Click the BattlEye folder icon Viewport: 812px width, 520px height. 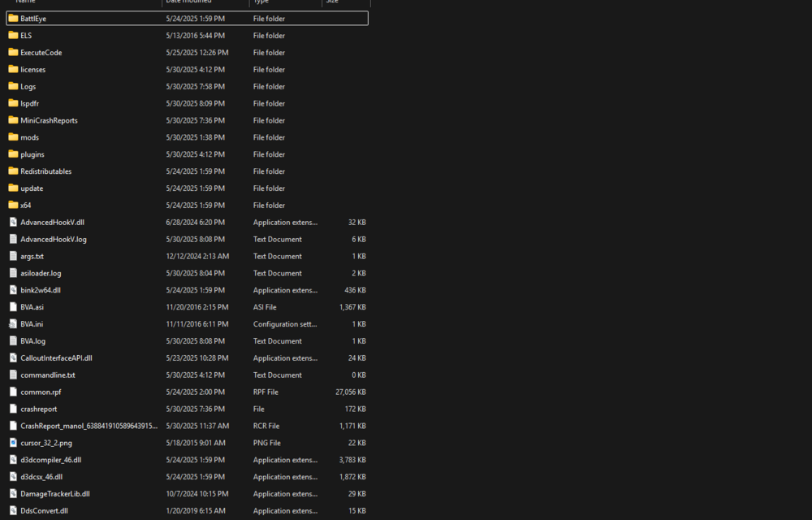[x=13, y=18]
